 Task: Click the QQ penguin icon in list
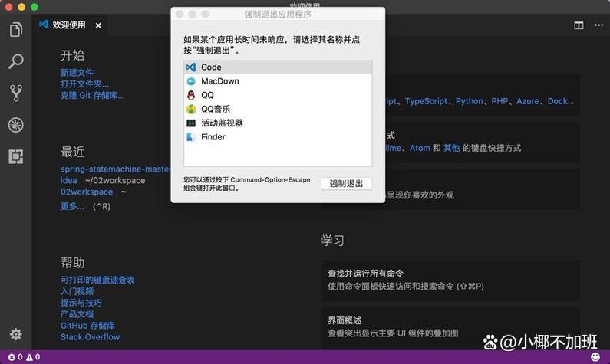pos(190,95)
